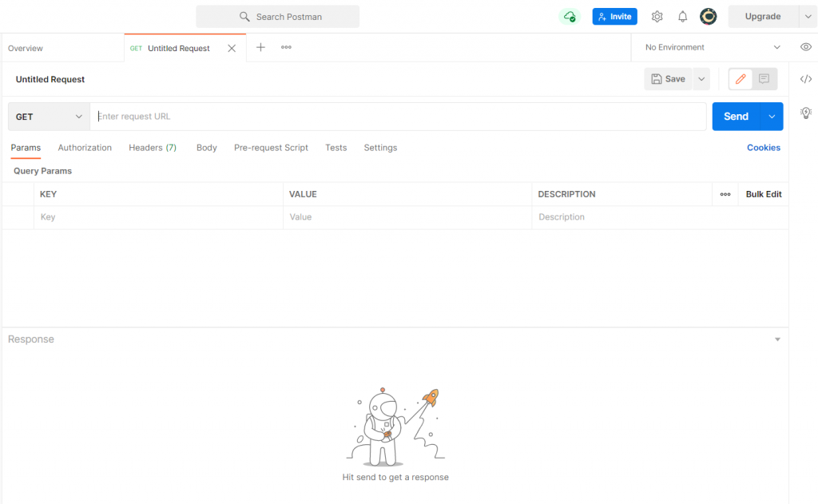Viewport: 818px width, 504px height.
Task: Open the environment quick look eye icon
Action: pyautogui.click(x=807, y=47)
